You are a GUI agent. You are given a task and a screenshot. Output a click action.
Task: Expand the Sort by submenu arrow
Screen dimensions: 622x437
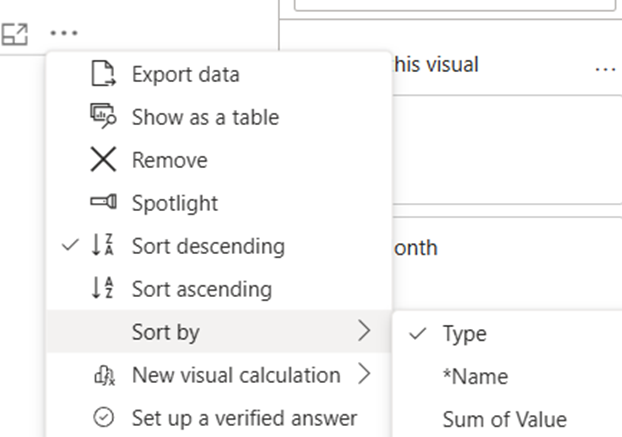point(364,332)
